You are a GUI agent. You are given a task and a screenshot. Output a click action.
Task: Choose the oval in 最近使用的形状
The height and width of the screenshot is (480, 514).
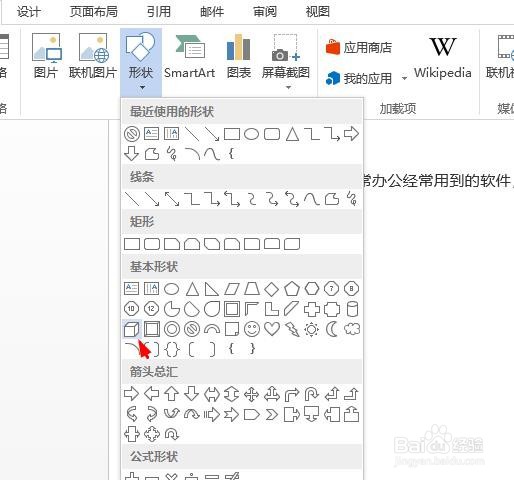[252, 134]
